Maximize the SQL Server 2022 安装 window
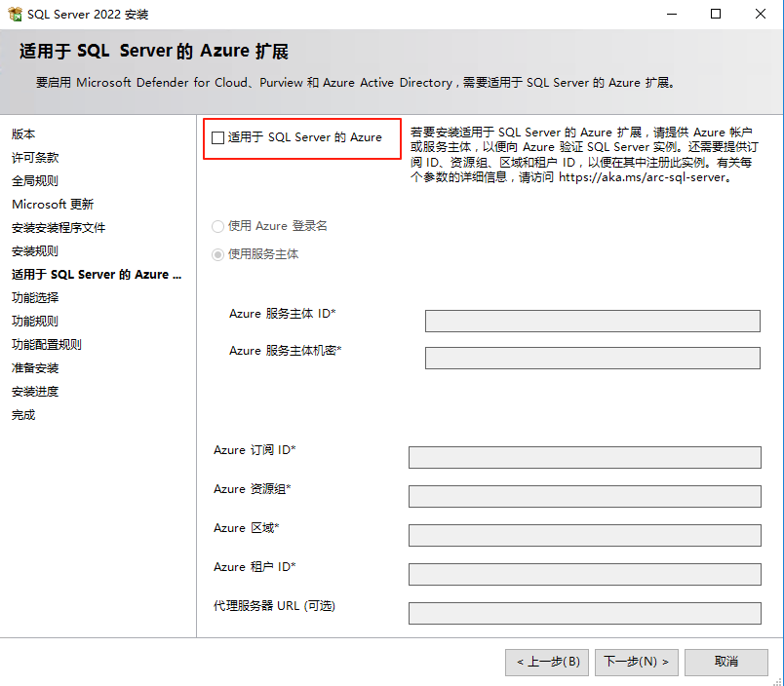 716,15
